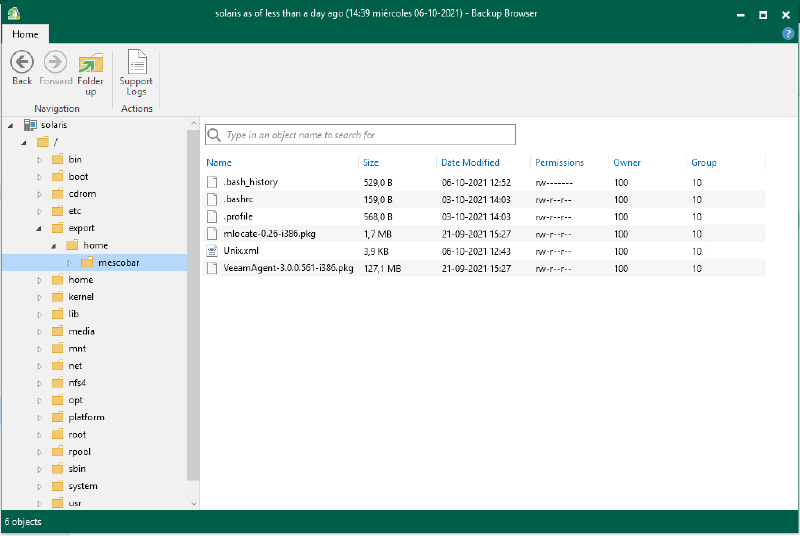Collapse the / folder node
800x536 pixels.
click(x=24, y=143)
